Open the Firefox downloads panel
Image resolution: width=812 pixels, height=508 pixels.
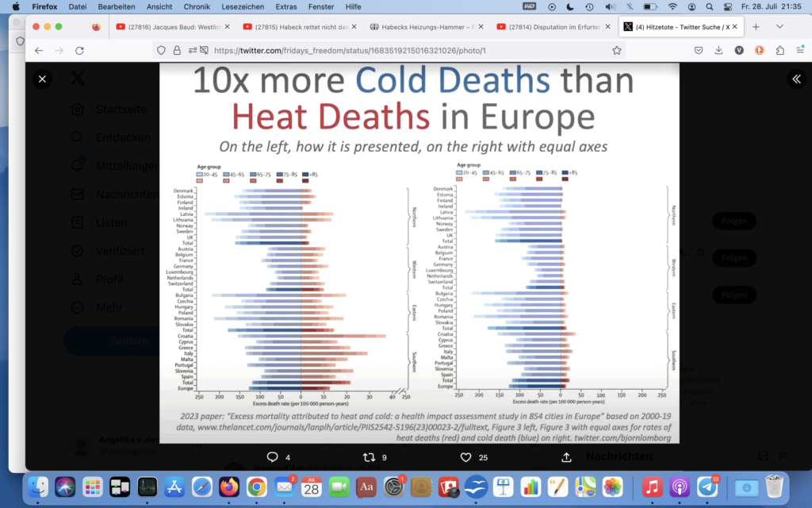pyautogui.click(x=718, y=50)
